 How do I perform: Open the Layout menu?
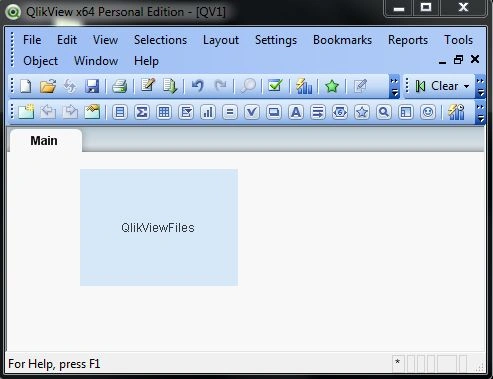(221, 40)
